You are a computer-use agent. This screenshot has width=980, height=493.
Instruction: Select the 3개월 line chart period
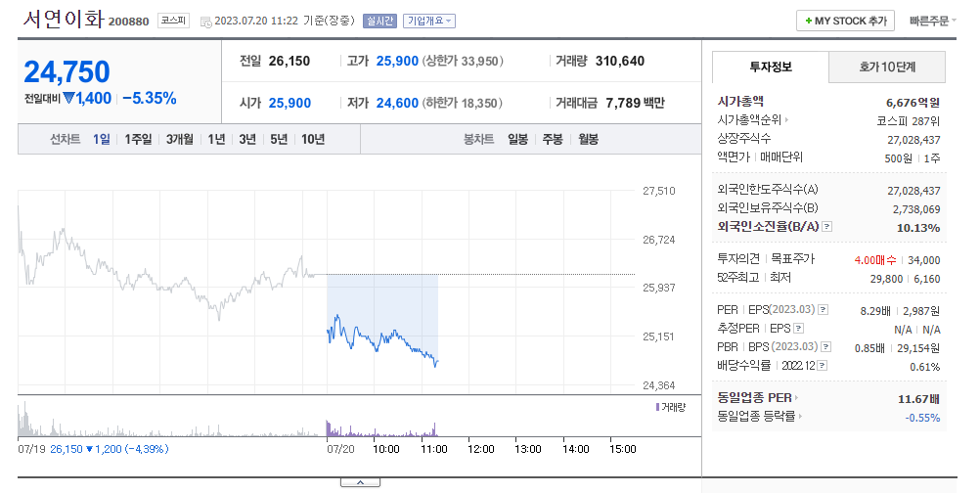pyautogui.click(x=179, y=139)
